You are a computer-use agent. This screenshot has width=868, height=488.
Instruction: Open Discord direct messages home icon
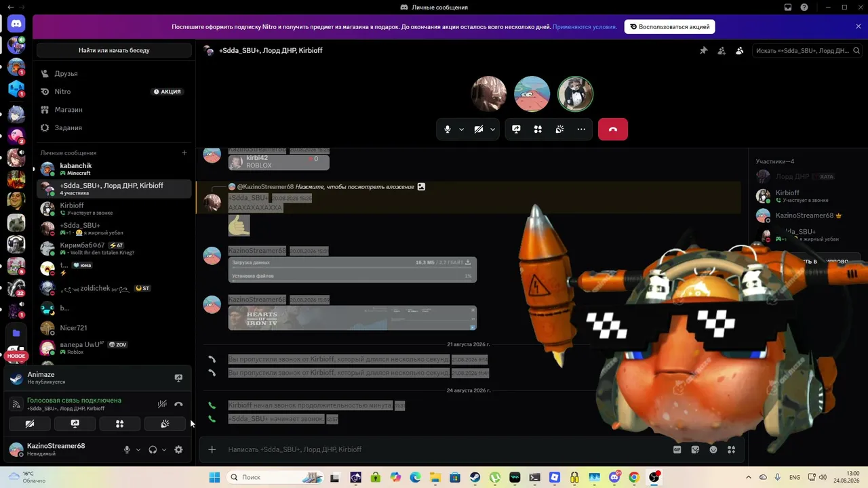click(16, 24)
